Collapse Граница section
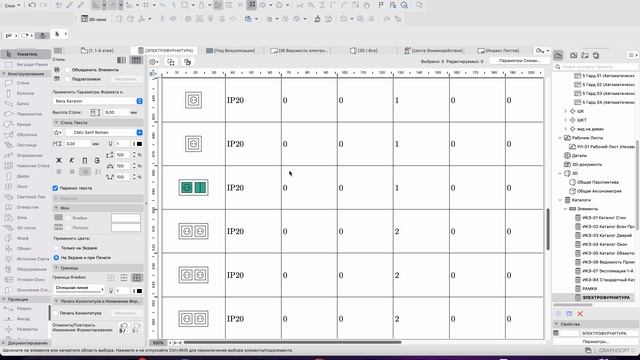Viewport: 640px width, 360px height. (x=56, y=268)
